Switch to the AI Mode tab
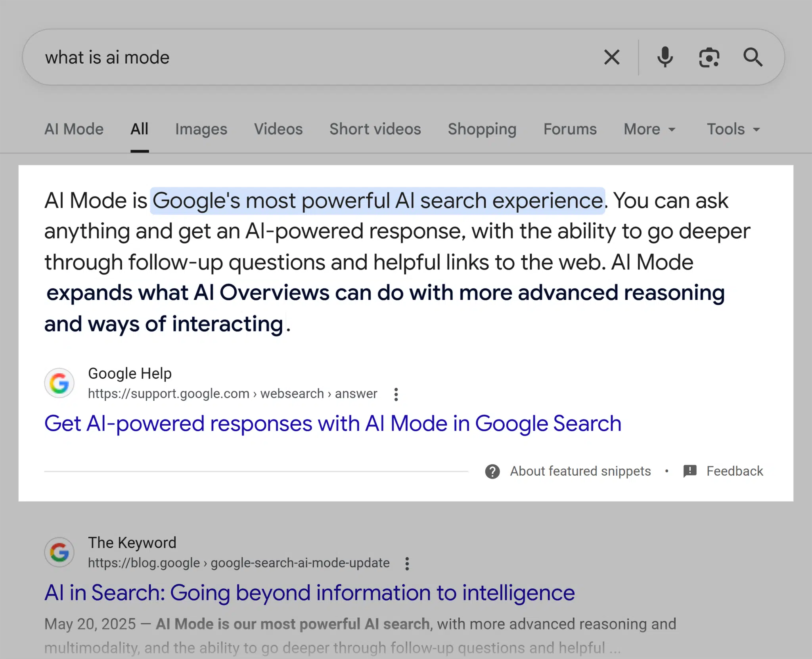This screenshot has width=812, height=659. 74,129
